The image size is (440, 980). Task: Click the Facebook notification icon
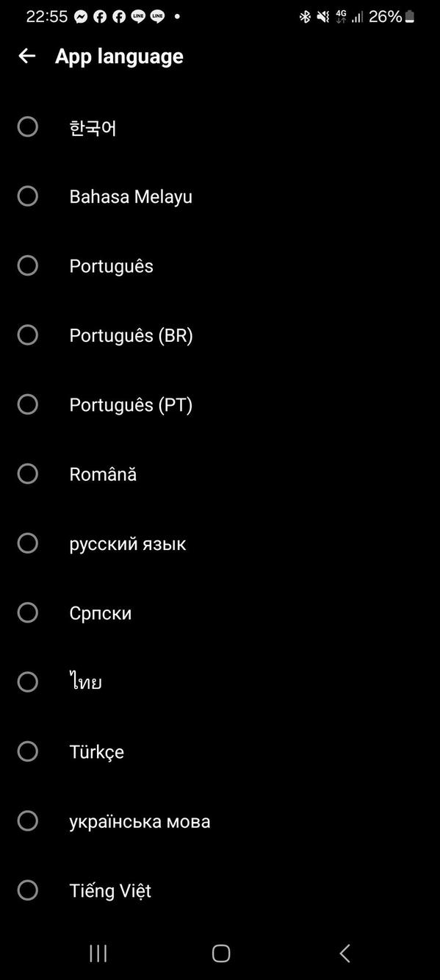(100, 15)
